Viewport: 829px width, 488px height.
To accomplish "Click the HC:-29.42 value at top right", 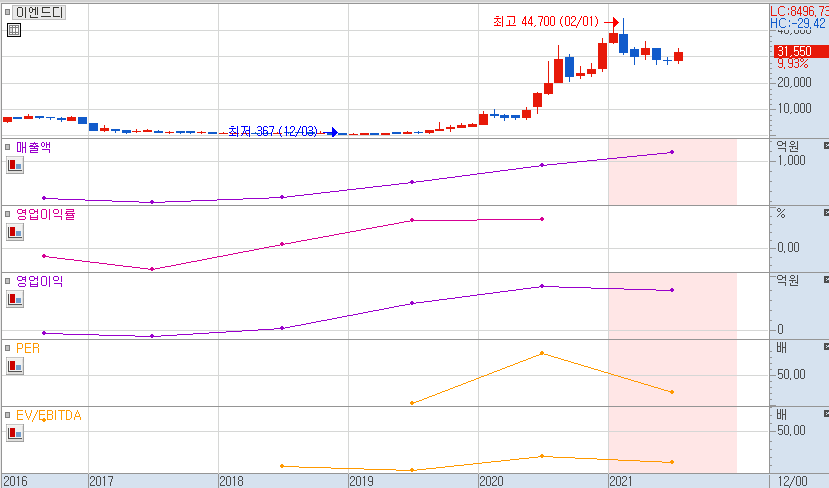I will coord(798,23).
